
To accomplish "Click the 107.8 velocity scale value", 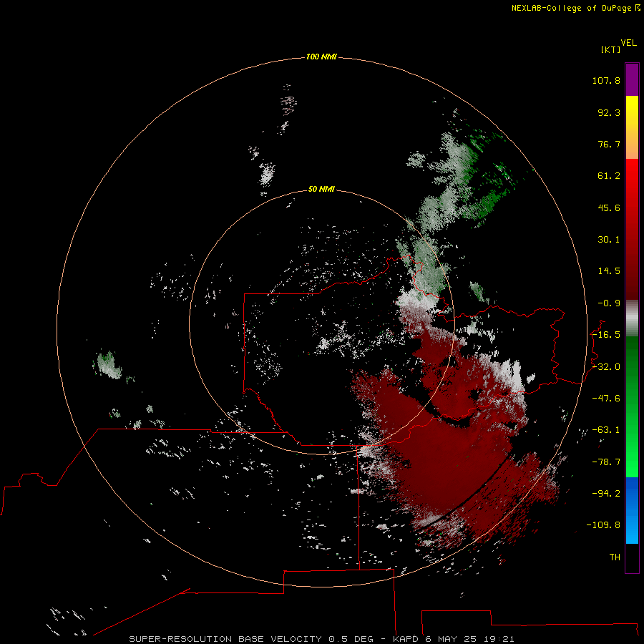I will [606, 80].
